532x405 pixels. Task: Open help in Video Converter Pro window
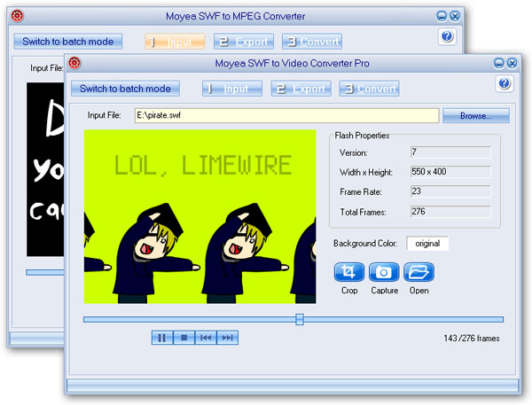coord(505,83)
